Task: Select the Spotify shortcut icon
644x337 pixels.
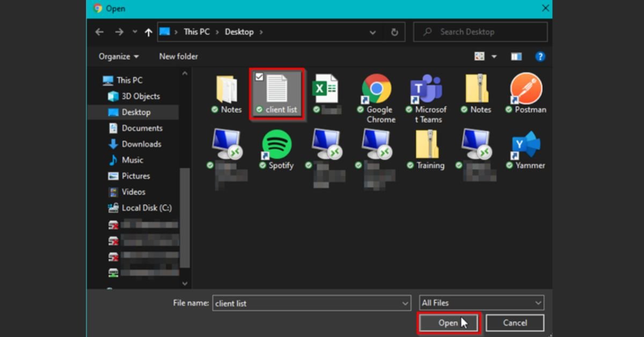Action: [277, 145]
